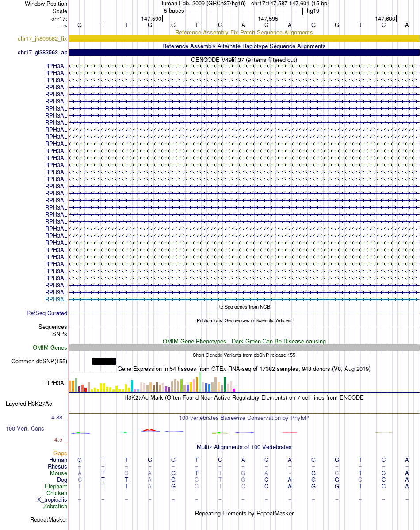Click the light blue RPH3AL transcript label

point(56,299)
